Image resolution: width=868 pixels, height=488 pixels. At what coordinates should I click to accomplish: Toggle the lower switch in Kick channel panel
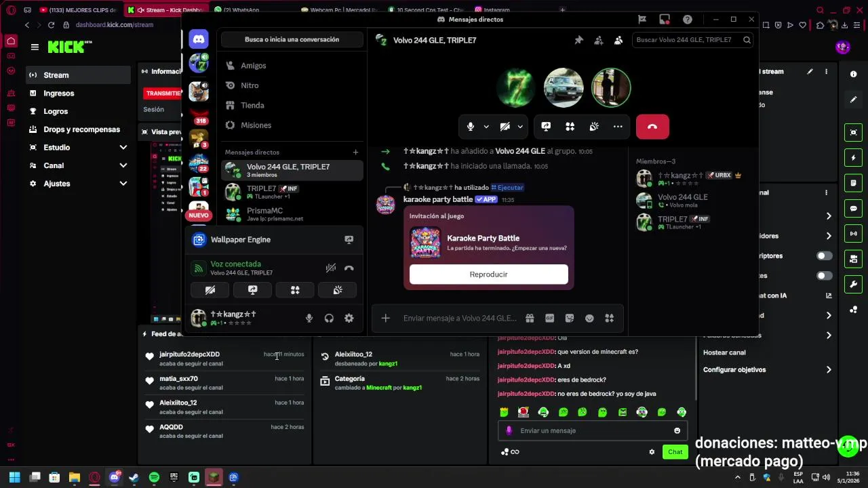click(x=824, y=276)
